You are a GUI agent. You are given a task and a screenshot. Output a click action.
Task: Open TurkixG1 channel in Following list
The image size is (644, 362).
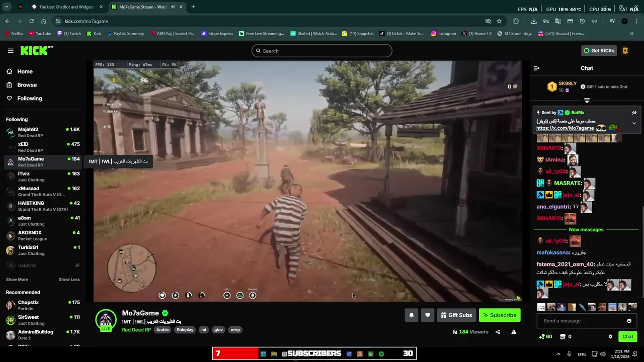point(43,250)
